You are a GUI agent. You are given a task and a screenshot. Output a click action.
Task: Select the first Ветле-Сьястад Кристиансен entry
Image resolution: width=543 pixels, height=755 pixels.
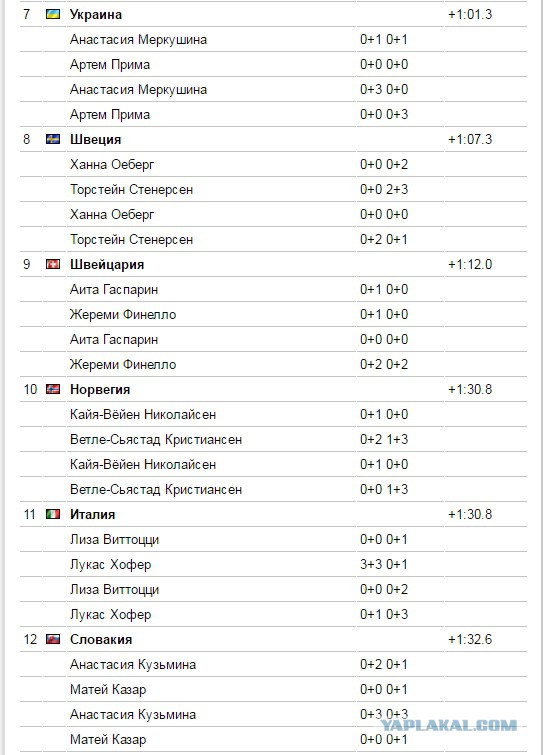coord(156,440)
